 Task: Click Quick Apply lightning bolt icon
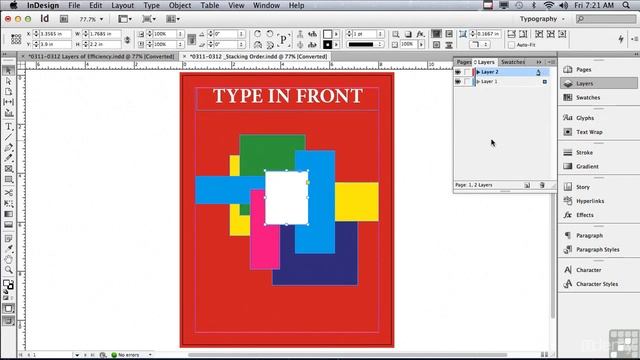[621, 39]
